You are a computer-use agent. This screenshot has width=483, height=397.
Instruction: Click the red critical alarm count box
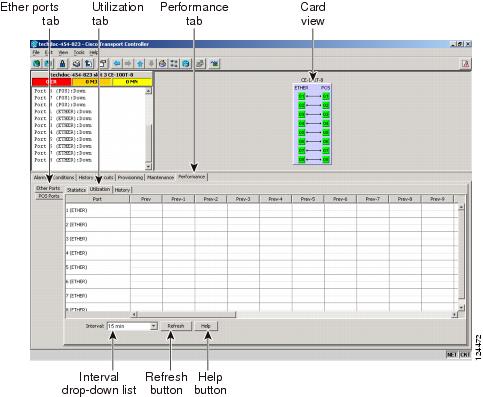pos(52,82)
